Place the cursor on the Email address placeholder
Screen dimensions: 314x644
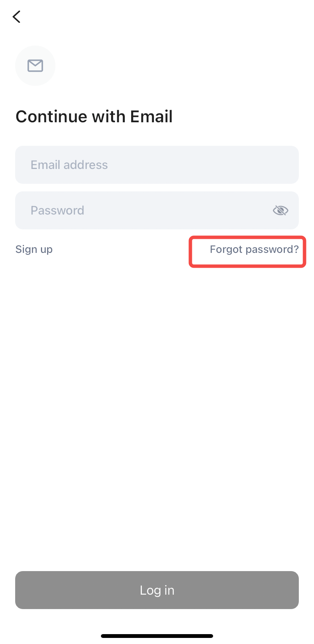click(x=69, y=165)
